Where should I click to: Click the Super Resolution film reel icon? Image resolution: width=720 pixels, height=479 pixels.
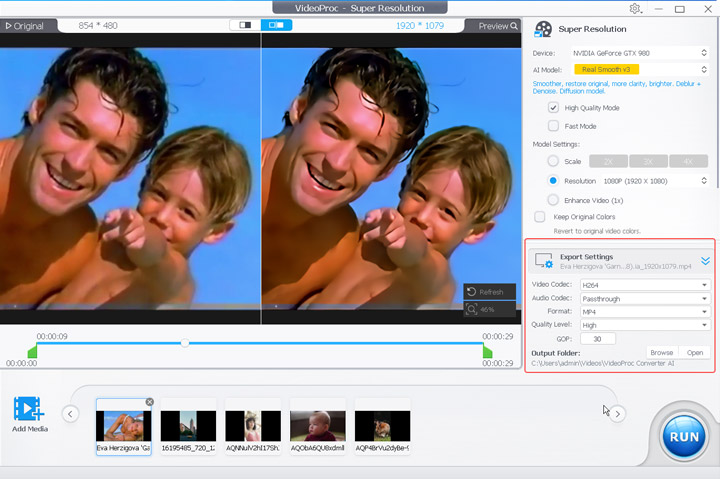[x=543, y=29]
